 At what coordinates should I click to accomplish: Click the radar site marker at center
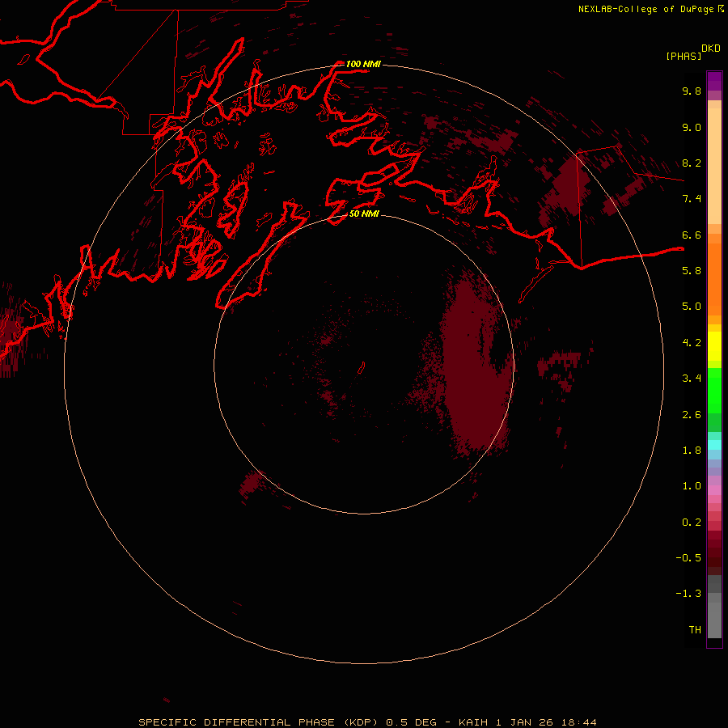(x=361, y=368)
